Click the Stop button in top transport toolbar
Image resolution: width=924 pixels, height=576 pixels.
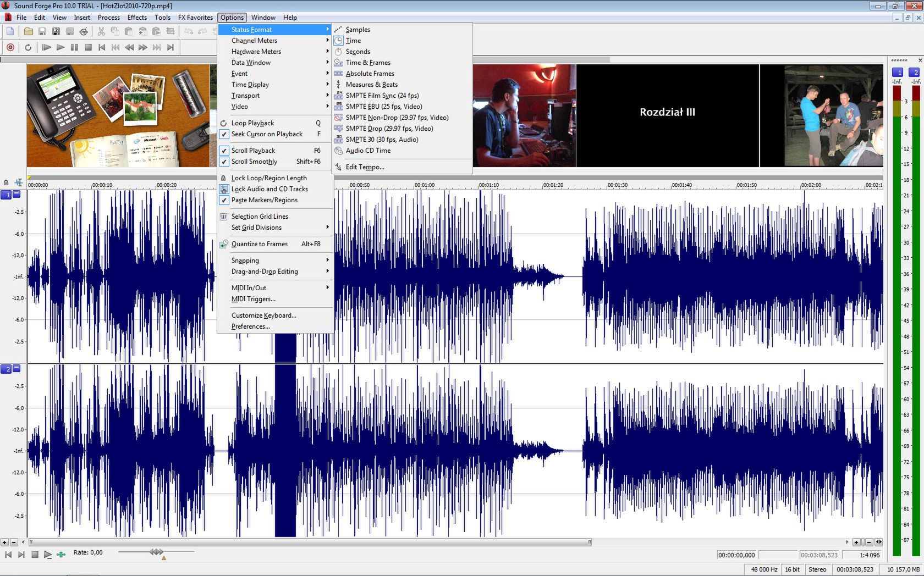pyautogui.click(x=88, y=47)
